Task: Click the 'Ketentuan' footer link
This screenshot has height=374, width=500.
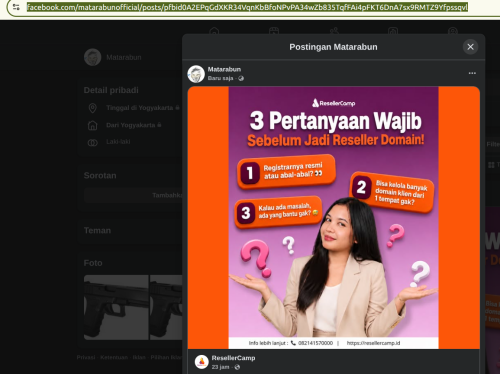Action: click(x=114, y=357)
